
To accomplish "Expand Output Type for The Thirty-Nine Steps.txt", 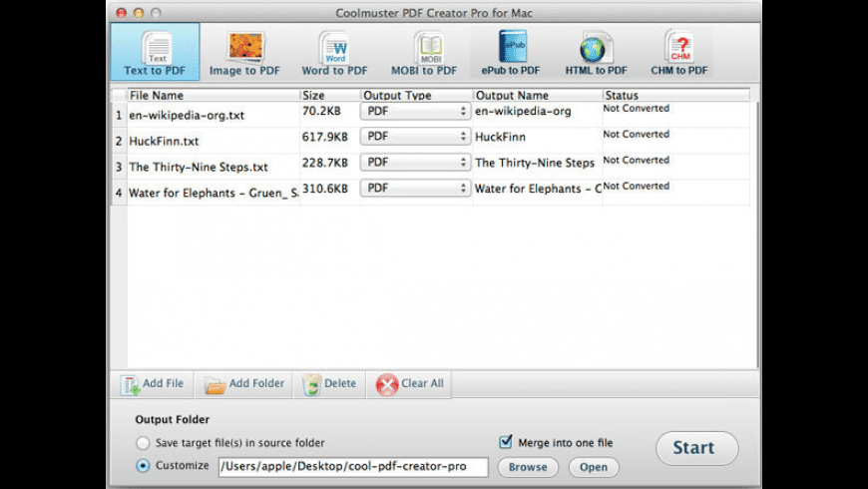I will pyautogui.click(x=415, y=163).
